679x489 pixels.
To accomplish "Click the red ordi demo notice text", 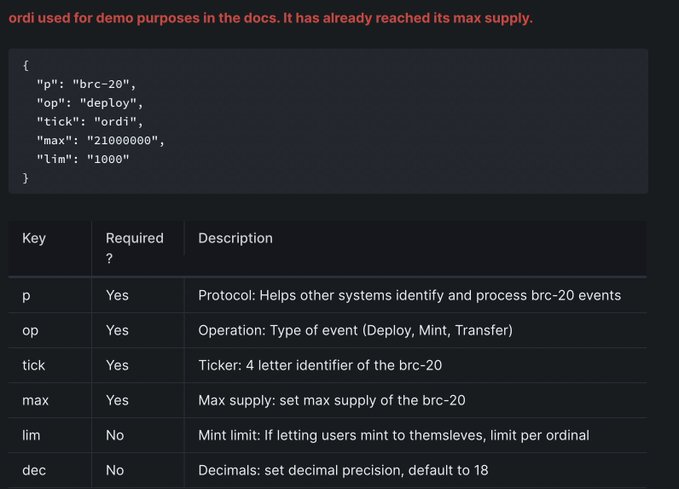I will coord(270,18).
